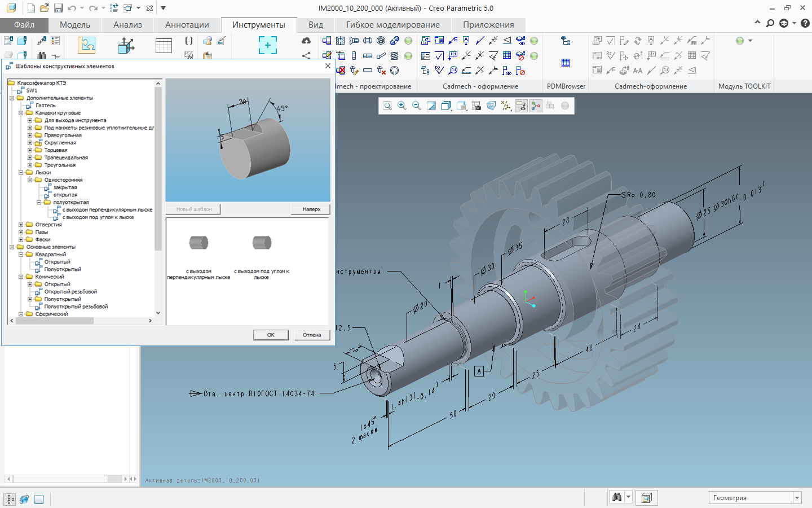Toggle spin center display button

536,106
